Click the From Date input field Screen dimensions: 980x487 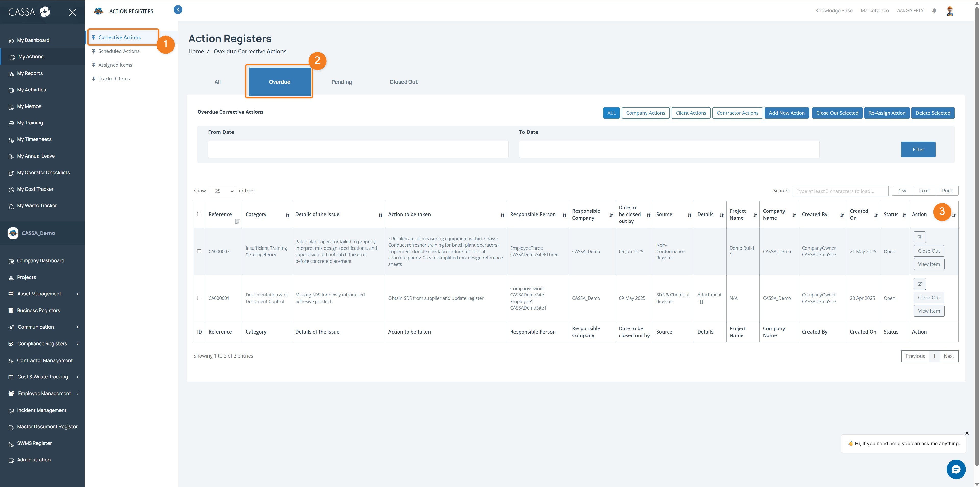pos(358,150)
